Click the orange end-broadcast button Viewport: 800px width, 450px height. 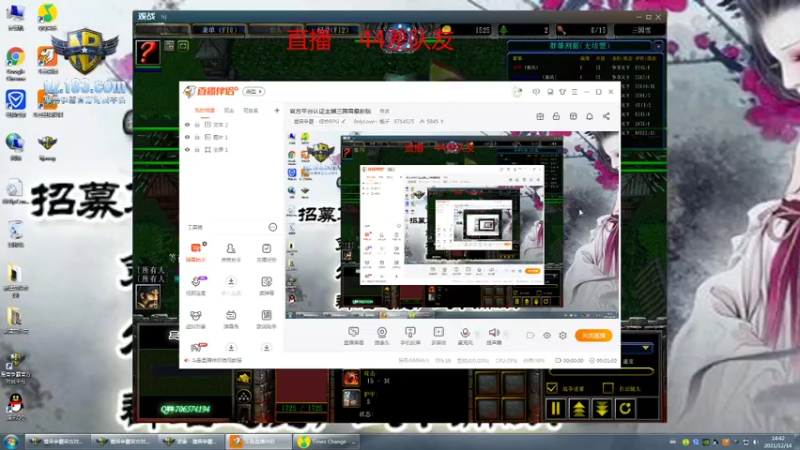tap(593, 335)
